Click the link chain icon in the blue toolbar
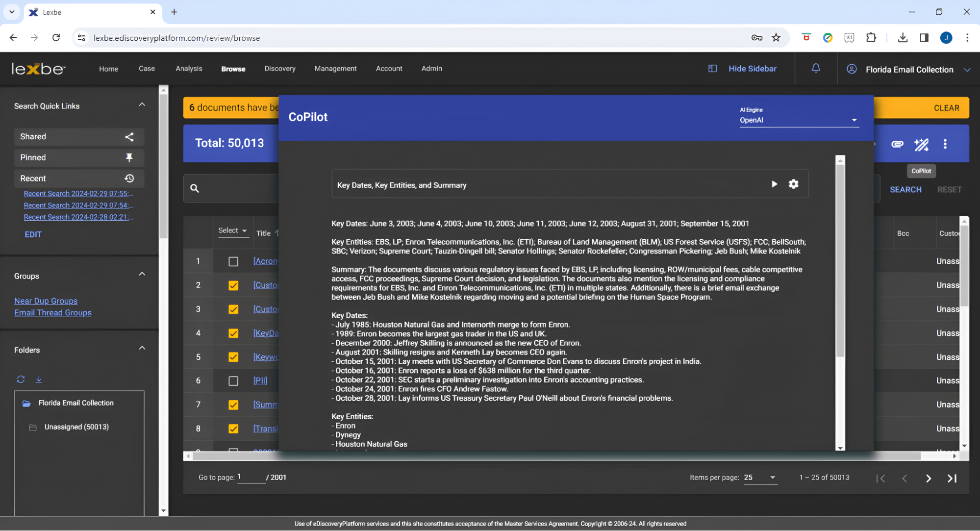 point(897,144)
